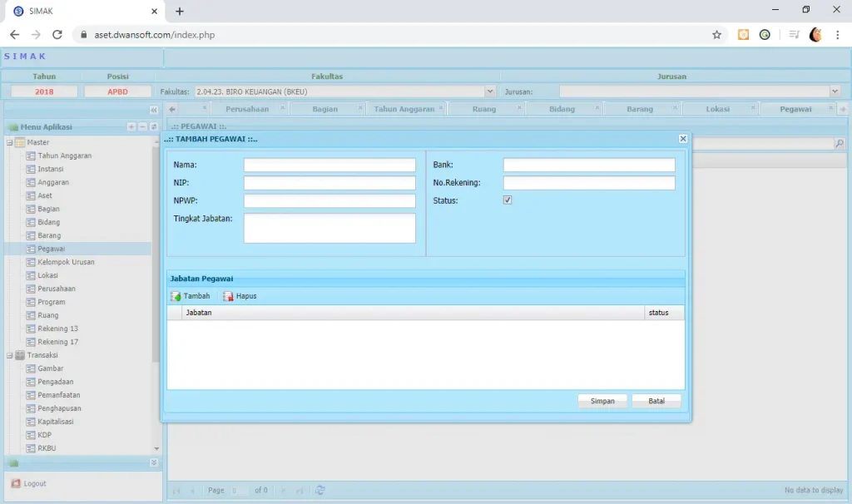
Task: Close the Perusahaan tab
Action: point(283,108)
